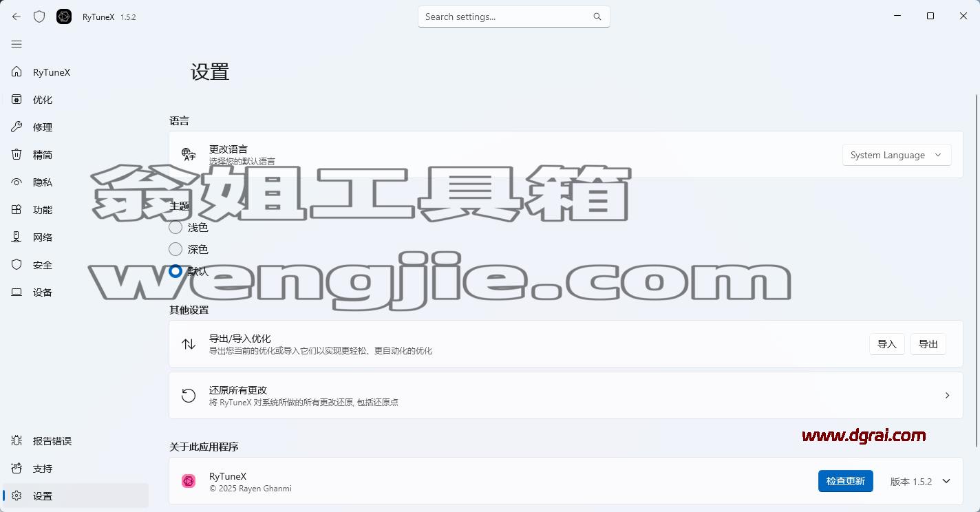Maximize the RyTuneX window
980x512 pixels.
[930, 16]
